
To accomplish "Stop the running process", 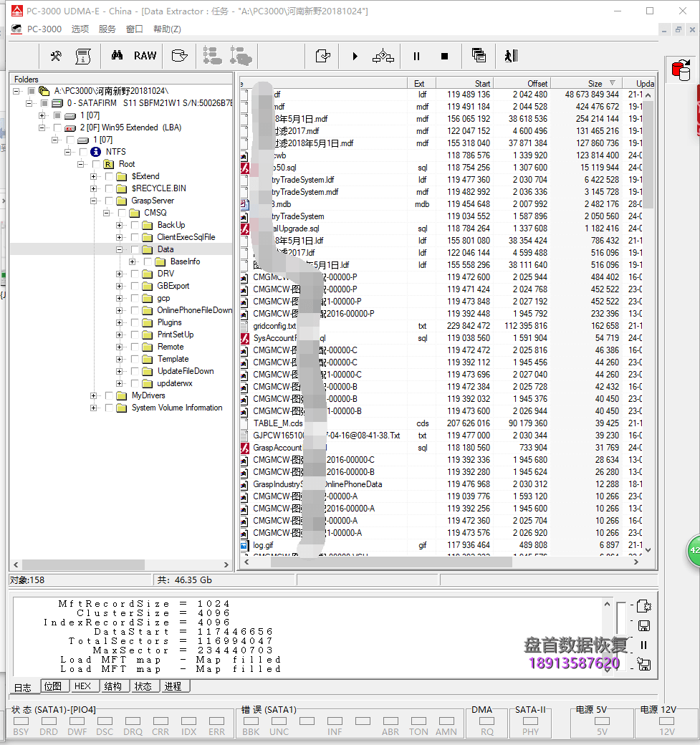I will 444,57.
